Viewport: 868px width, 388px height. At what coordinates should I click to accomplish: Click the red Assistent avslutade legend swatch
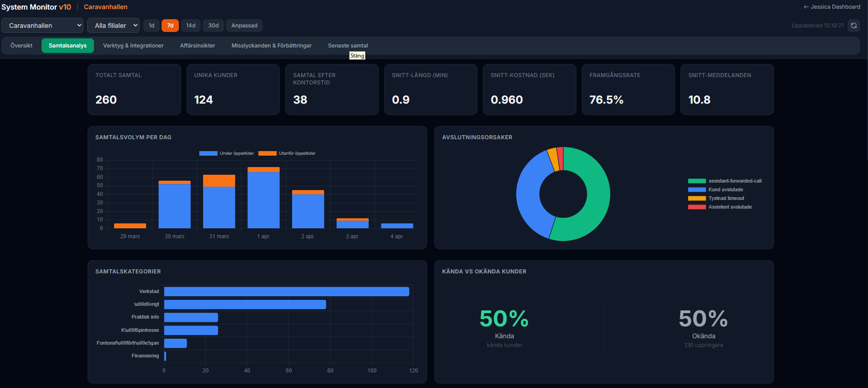coord(697,207)
